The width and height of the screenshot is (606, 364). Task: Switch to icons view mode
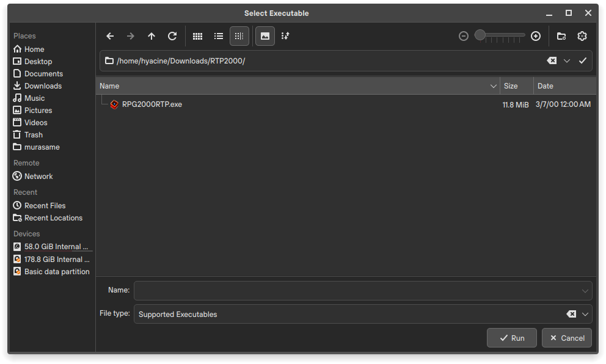197,36
